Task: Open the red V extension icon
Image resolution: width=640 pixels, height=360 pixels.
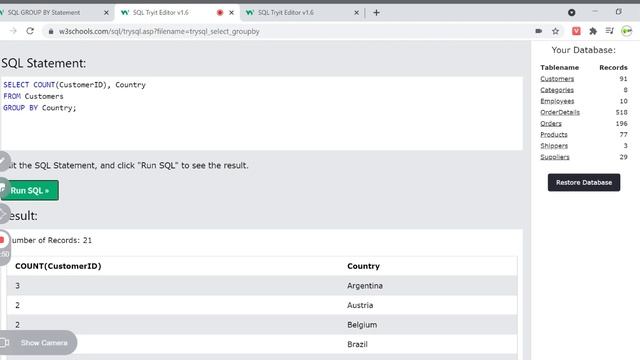Action: 576,31
